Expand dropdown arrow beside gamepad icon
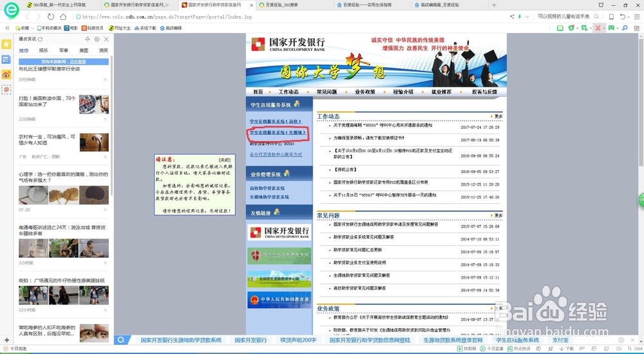The height and width of the screenshot is (354, 644). coord(618,28)
